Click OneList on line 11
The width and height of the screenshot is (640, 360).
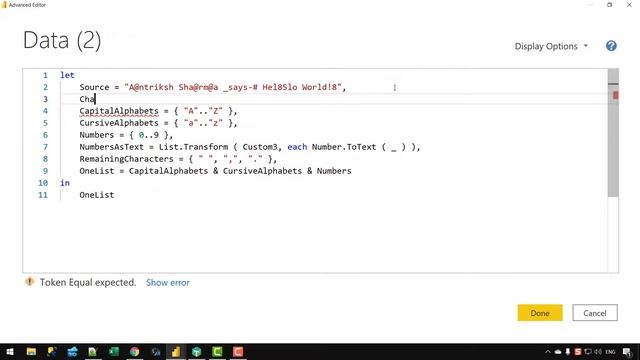coord(97,195)
